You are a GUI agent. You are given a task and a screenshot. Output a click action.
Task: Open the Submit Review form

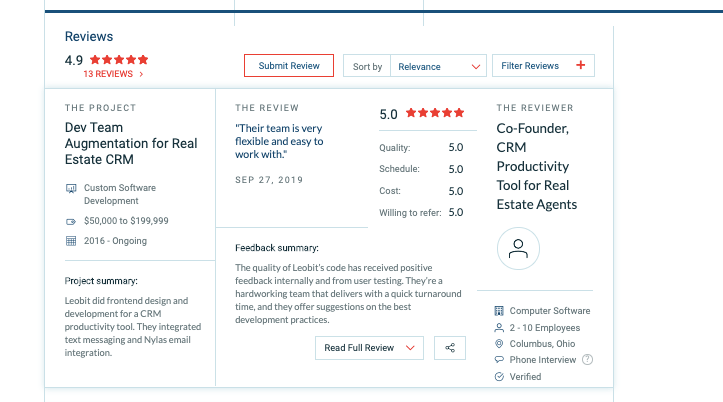289,65
